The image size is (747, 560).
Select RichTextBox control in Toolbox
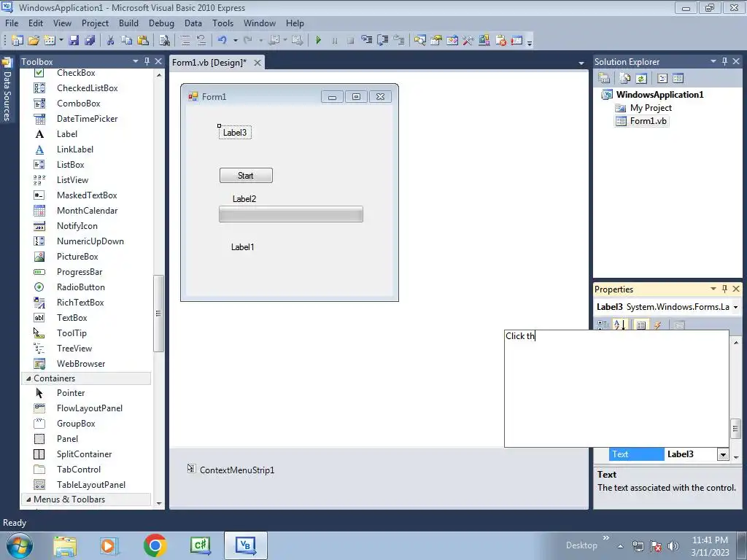(x=80, y=303)
